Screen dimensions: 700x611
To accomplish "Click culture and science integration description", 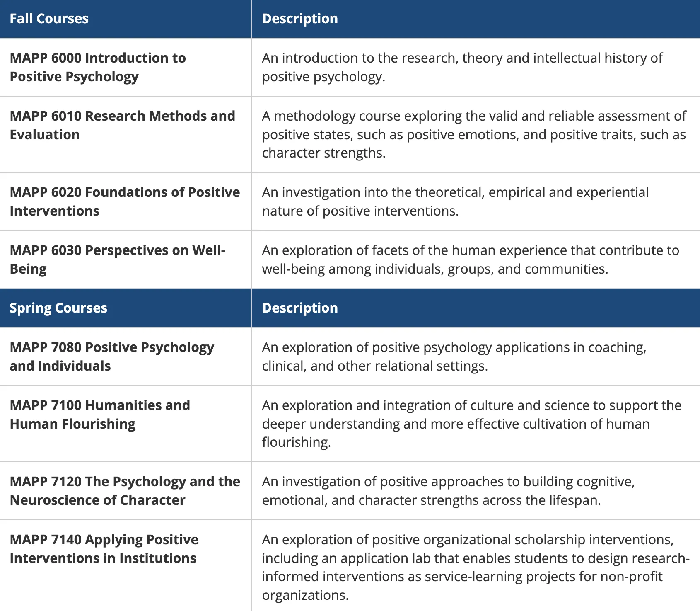I will click(471, 424).
